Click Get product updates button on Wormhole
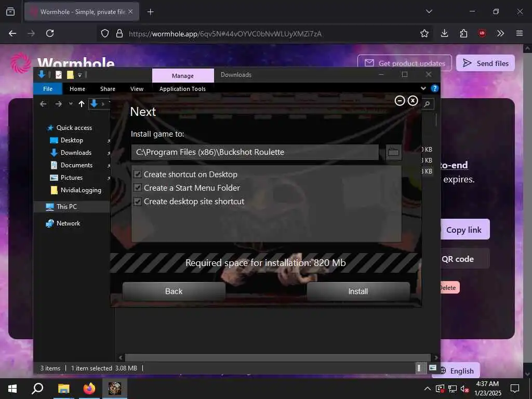Screen dimensions: 532x399 click(405, 63)
